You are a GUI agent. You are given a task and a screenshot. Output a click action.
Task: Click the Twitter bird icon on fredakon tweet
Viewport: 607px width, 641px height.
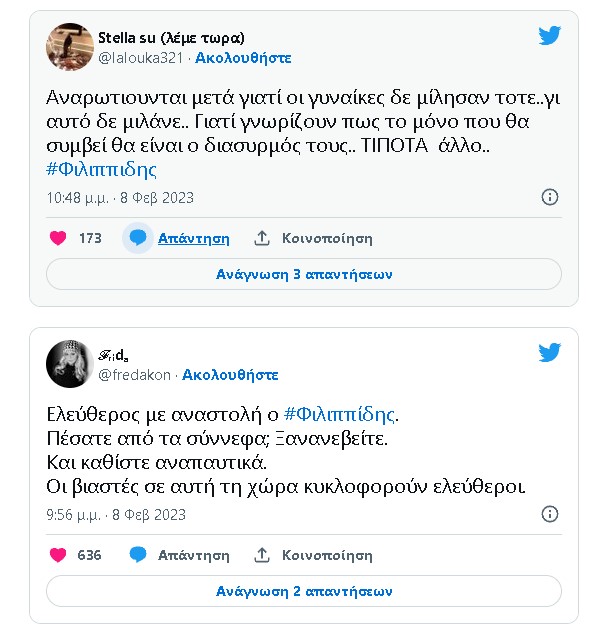click(x=550, y=353)
